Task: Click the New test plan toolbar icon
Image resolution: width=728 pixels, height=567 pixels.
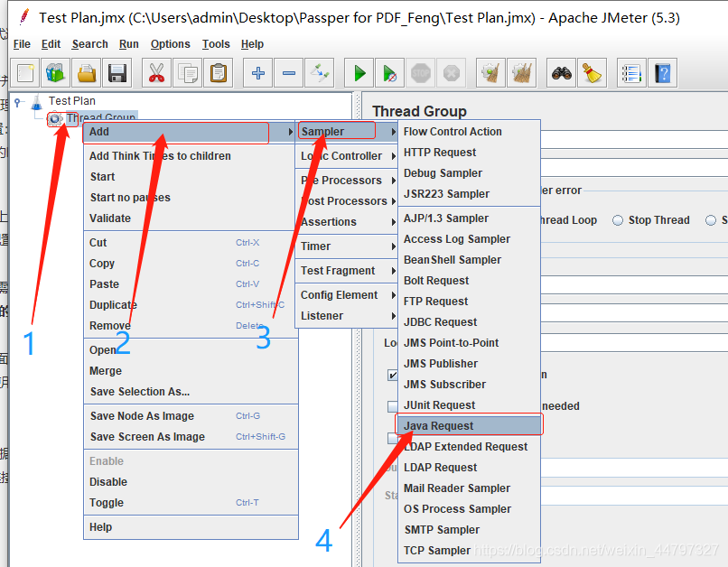Action: 25,73
